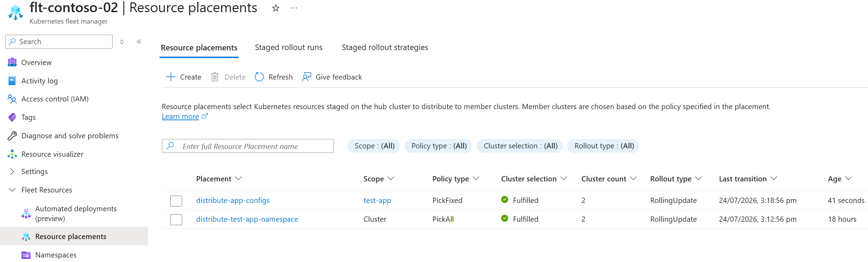
Task: Sort by the Last transition column
Action: click(x=748, y=179)
